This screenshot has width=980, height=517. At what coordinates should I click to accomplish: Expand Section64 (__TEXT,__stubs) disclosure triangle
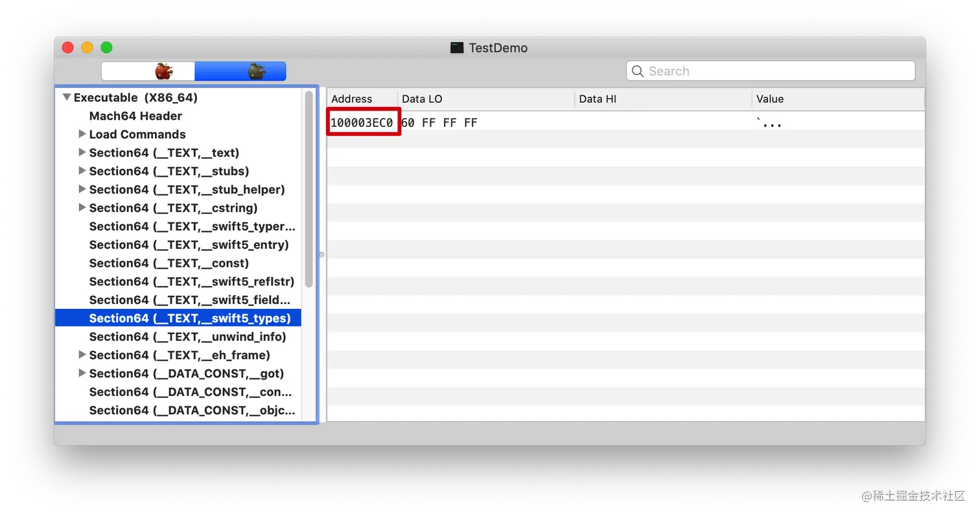(82, 171)
